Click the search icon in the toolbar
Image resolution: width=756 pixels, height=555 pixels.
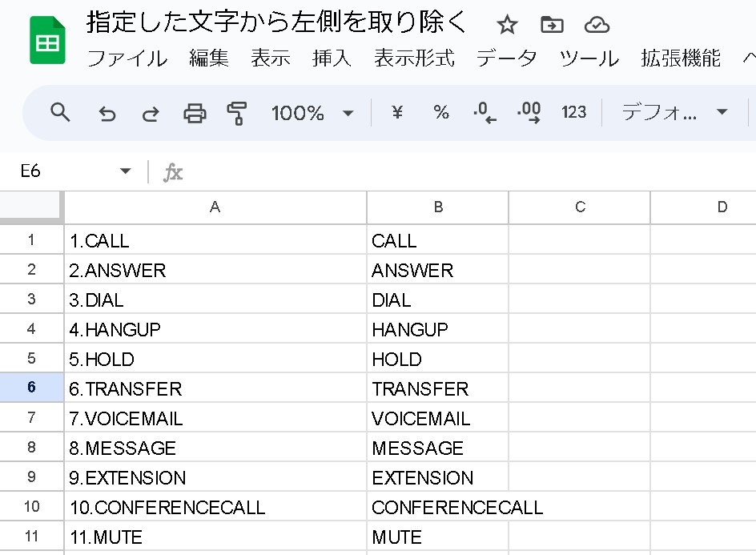[59, 113]
